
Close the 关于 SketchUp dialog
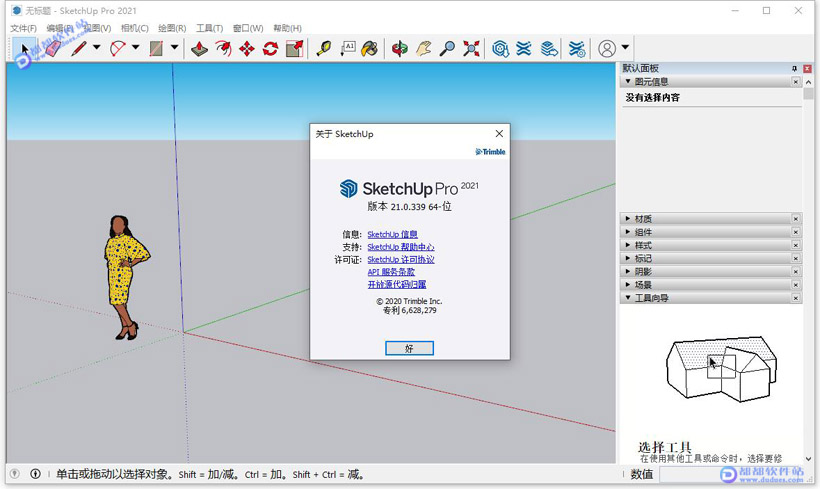[499, 134]
